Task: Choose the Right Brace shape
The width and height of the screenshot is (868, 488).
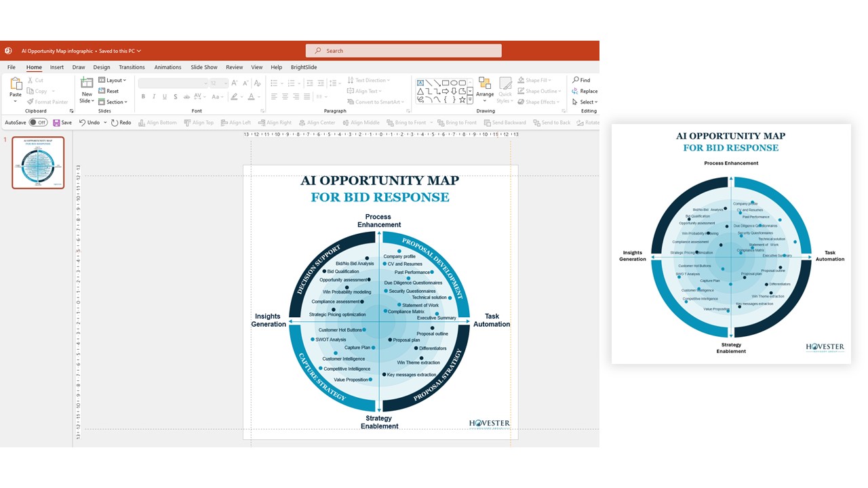Action: (454, 100)
